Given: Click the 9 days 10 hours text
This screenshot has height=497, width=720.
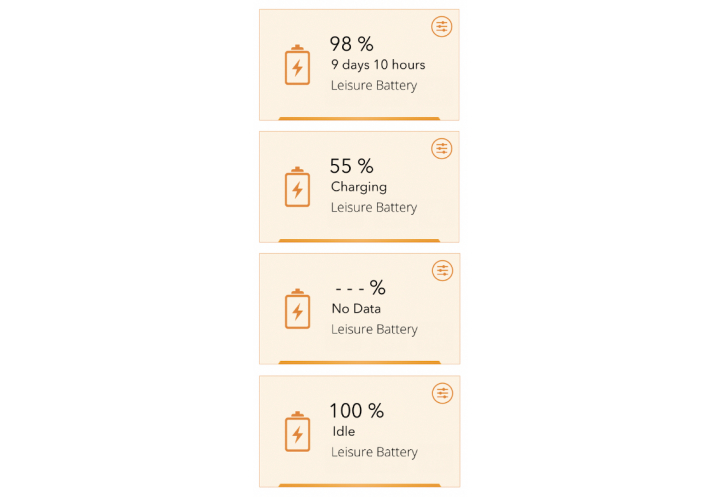Looking at the screenshot, I should (x=378, y=65).
